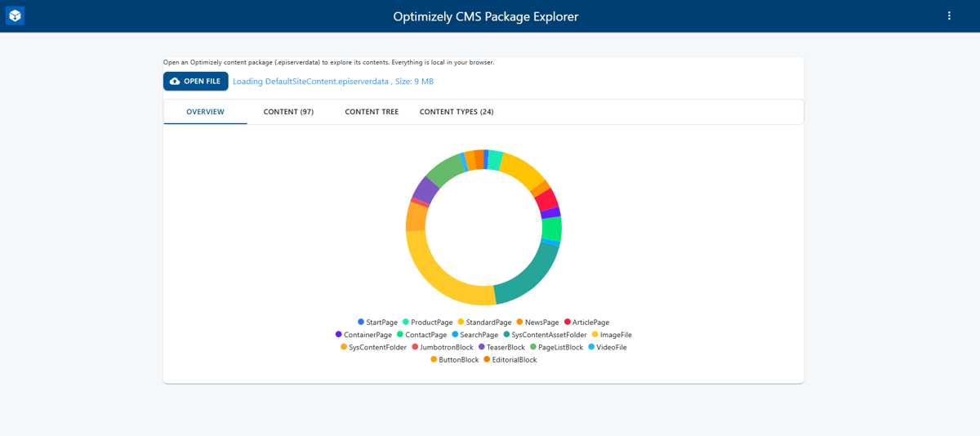Toggle the ArticlePage legend entry
The width and height of the screenshot is (980, 436).
586,323
